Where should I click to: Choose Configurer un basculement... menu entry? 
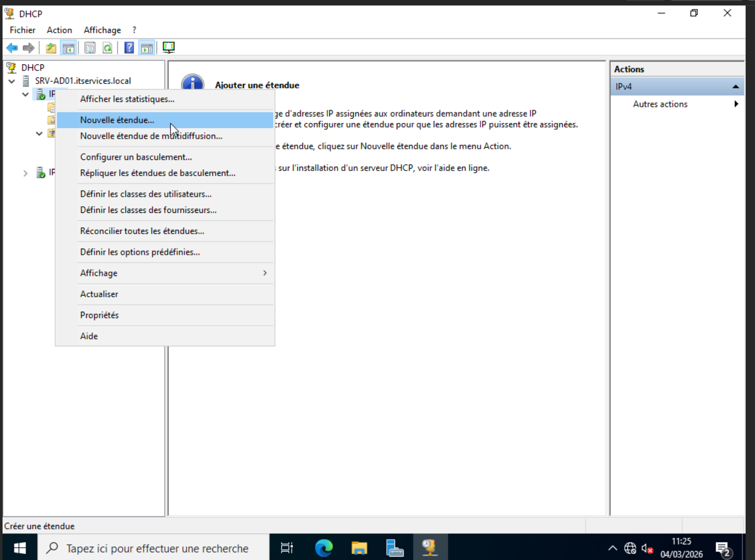coord(136,157)
